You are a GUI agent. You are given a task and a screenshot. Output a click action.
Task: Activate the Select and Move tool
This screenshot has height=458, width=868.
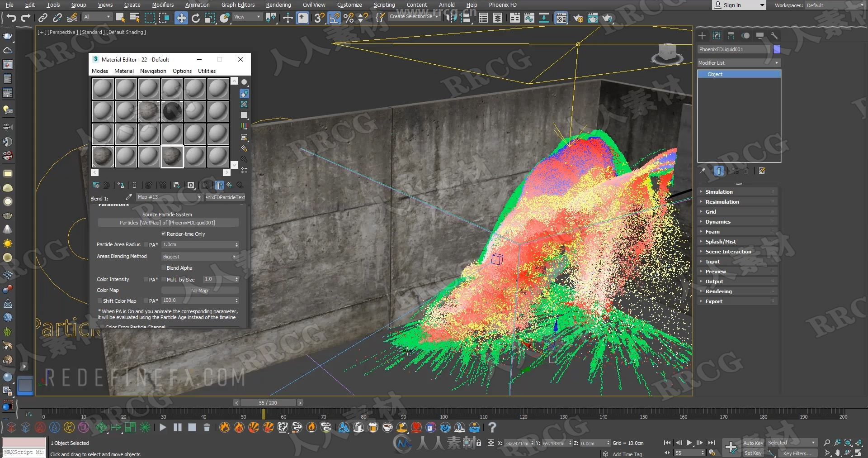coord(181,18)
